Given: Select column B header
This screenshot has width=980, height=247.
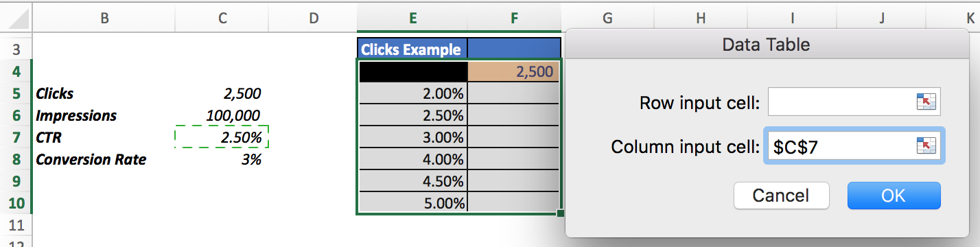Looking at the screenshot, I should 104,19.
